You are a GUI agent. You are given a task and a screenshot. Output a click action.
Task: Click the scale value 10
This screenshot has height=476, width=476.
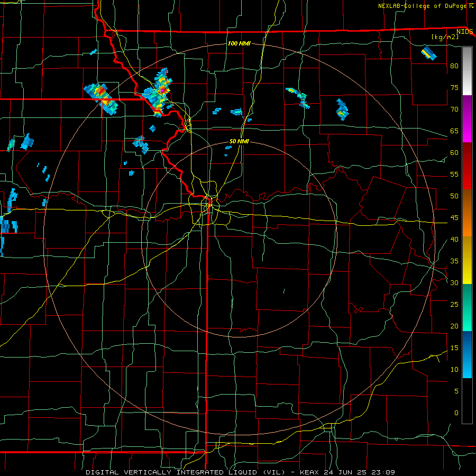coord(454,370)
